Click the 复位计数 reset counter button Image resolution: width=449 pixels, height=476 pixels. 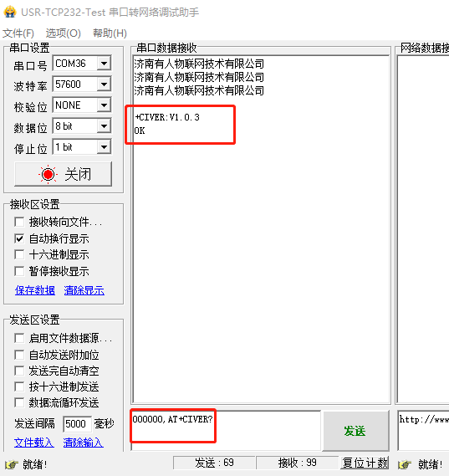coord(365,463)
